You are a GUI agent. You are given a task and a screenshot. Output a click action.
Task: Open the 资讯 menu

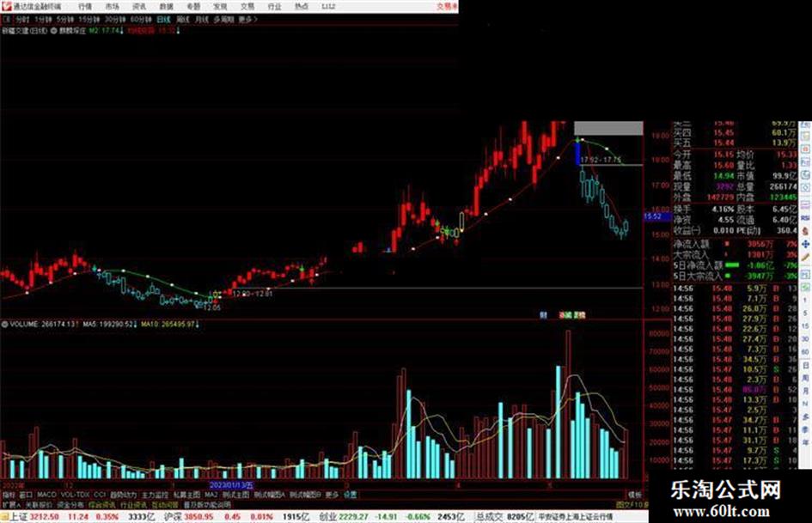139,7
